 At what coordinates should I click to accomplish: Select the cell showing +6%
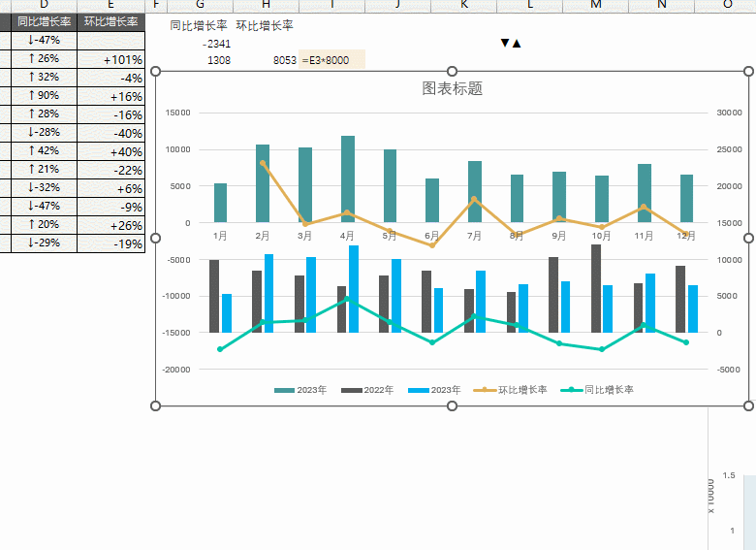coord(110,188)
